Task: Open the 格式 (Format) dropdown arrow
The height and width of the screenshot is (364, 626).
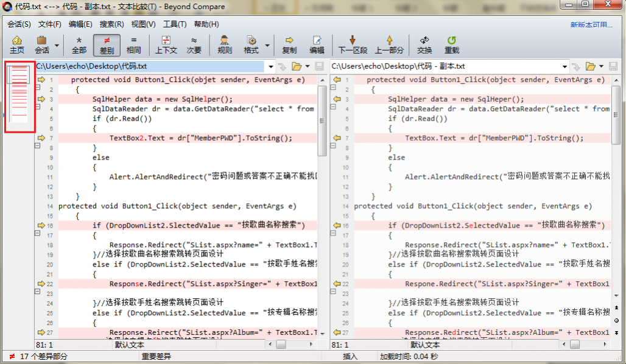Action: (267, 45)
